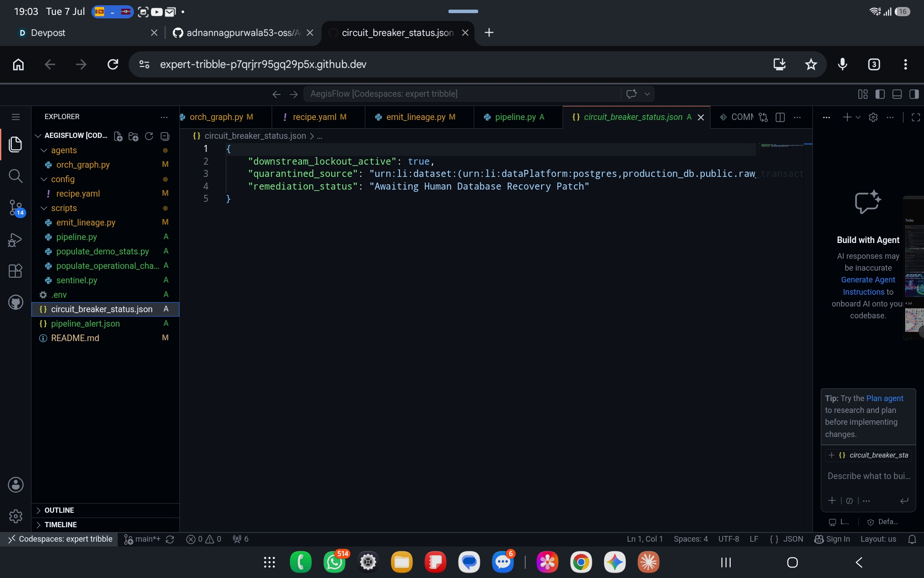
Task: Click Customize Layout icon in title bar
Action: tap(863, 94)
